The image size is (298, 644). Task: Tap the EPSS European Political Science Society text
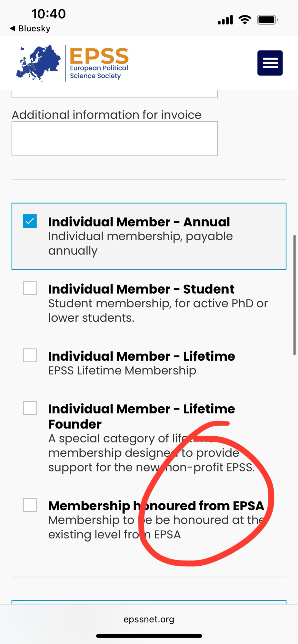99,63
